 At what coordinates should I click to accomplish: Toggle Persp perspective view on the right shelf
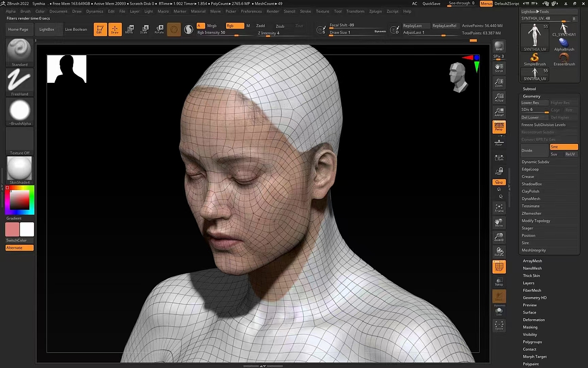pyautogui.click(x=499, y=127)
